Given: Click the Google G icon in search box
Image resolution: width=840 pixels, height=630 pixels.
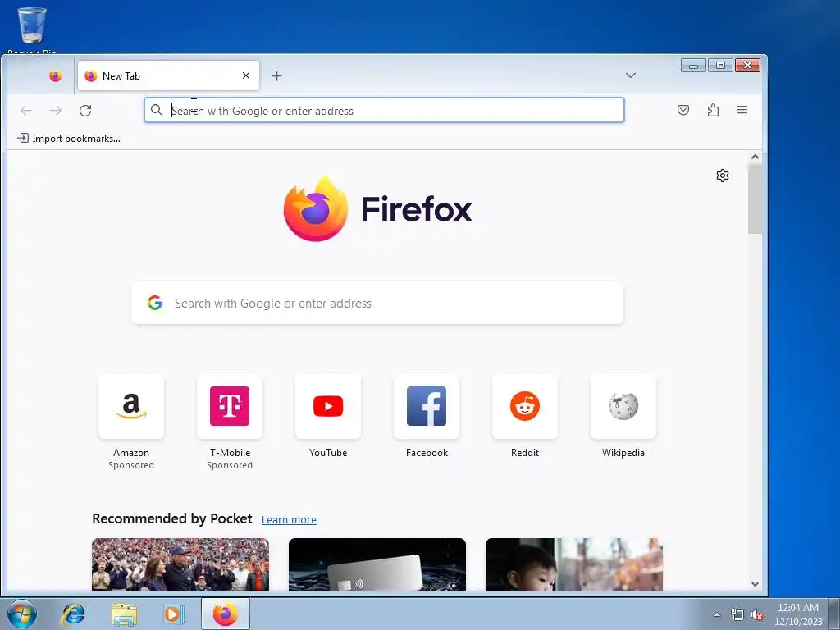Looking at the screenshot, I should 155,303.
